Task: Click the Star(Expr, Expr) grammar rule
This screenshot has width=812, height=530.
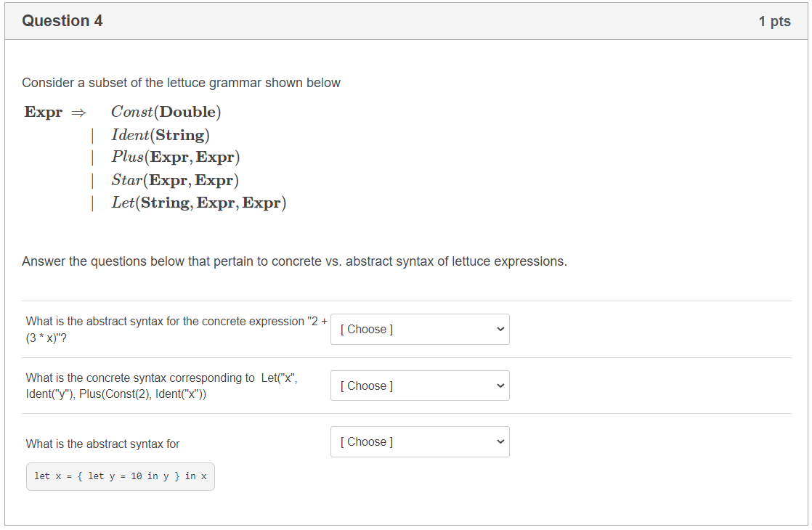Action: [x=174, y=180]
